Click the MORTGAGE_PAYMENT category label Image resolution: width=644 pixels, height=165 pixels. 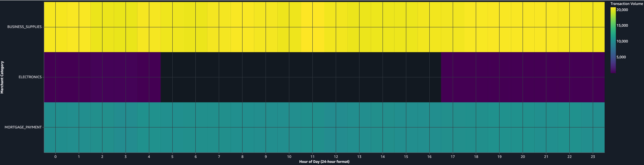click(23, 127)
